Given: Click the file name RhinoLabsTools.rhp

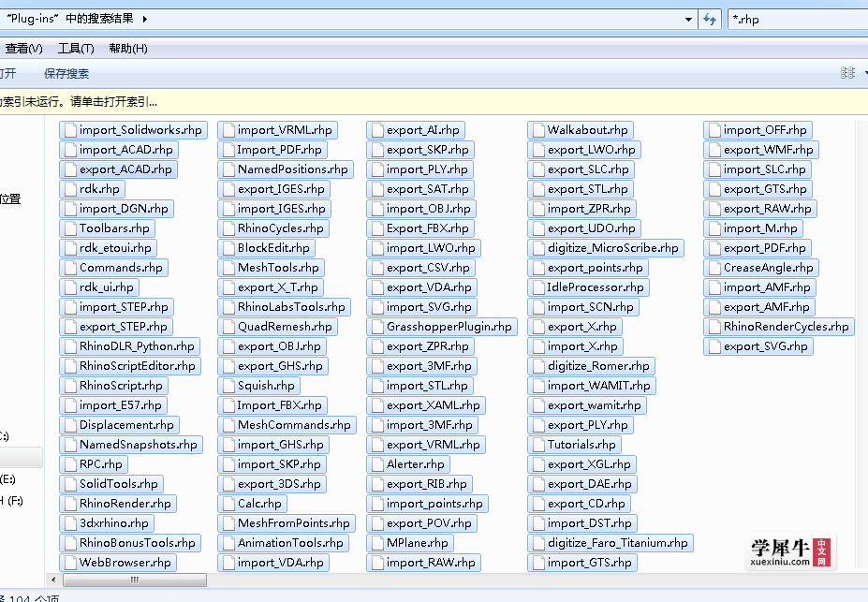Looking at the screenshot, I should click(x=291, y=307).
